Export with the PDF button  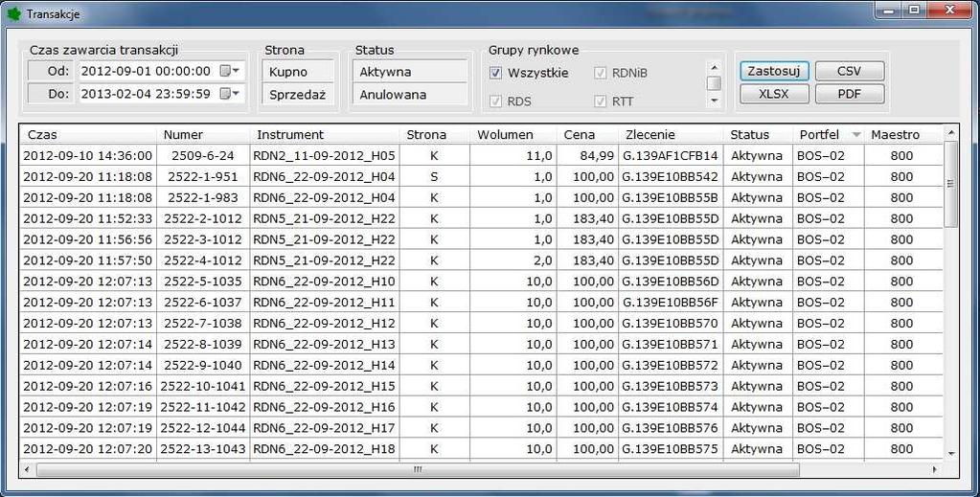[x=850, y=94]
